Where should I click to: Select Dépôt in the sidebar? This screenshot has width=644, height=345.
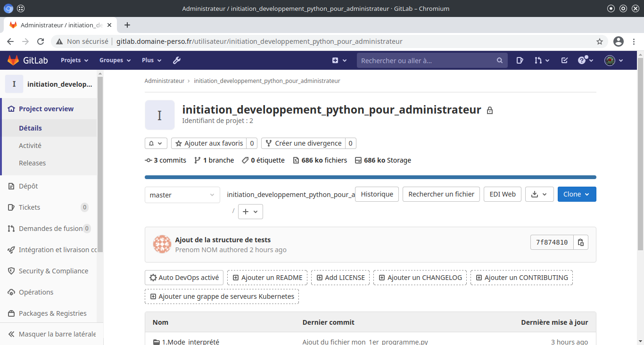(x=28, y=186)
